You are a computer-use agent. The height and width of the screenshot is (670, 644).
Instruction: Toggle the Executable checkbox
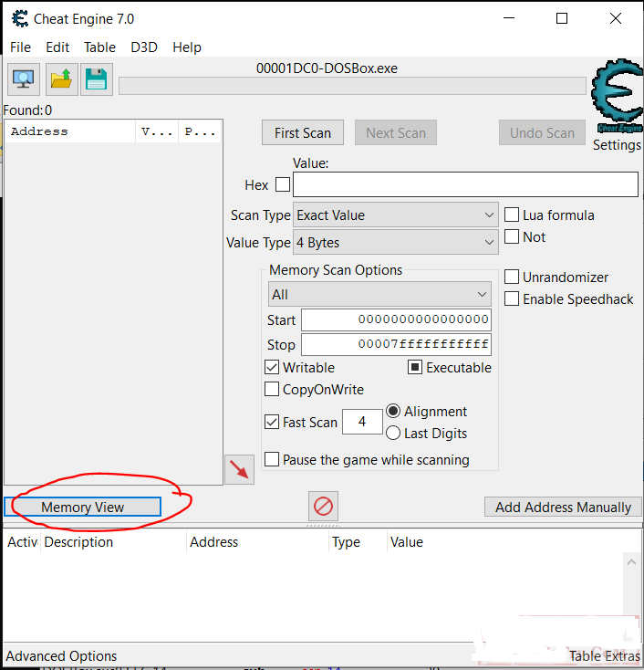[x=415, y=368]
